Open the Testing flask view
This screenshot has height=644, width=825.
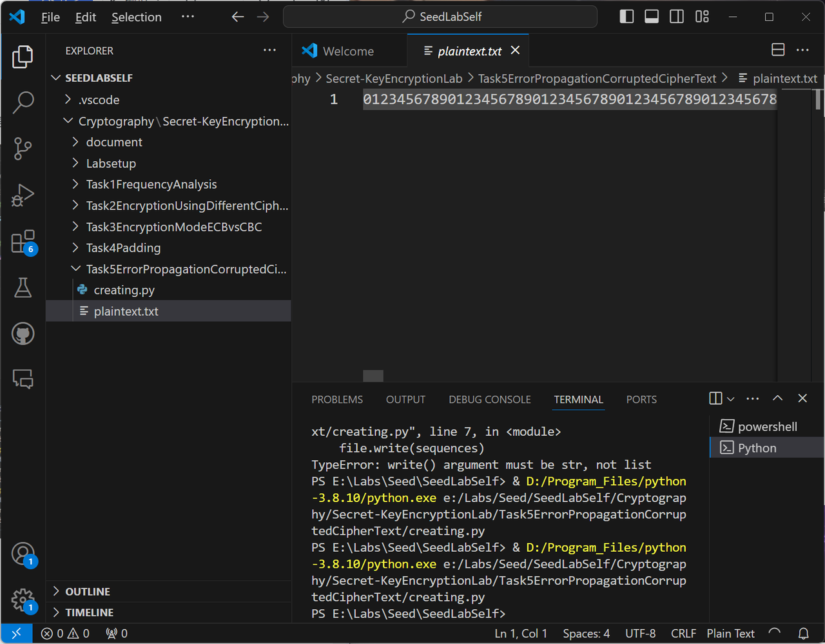23,288
